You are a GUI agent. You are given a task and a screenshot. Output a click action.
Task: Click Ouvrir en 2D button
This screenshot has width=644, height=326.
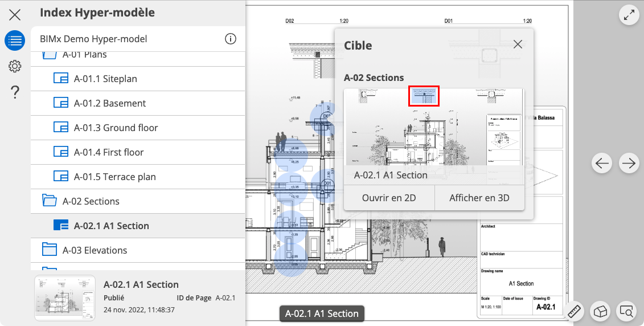click(389, 198)
